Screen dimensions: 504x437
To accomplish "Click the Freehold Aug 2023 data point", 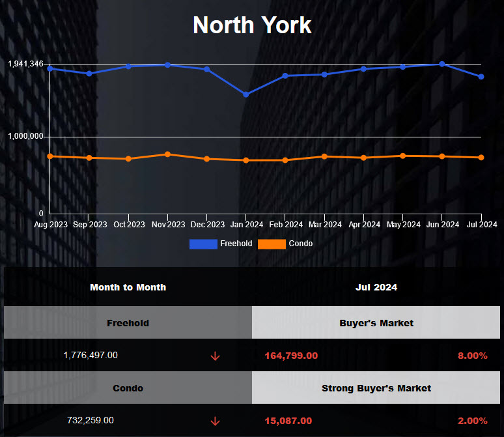I will tap(49, 68).
